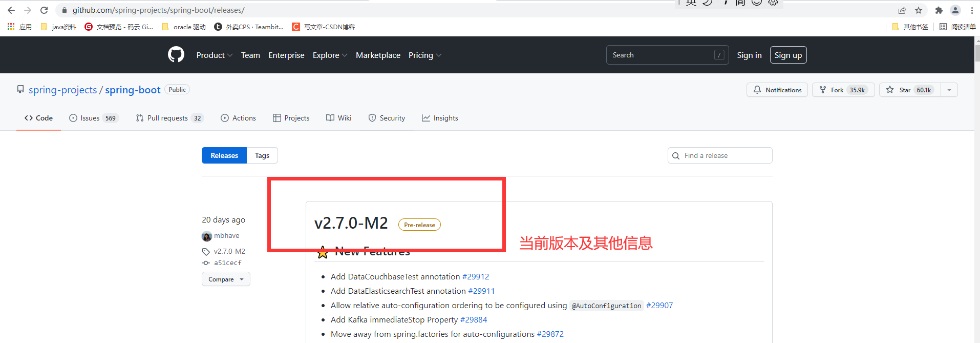Open the Team page
Image resolution: width=980 pixels, height=343 pixels.
(x=250, y=55)
